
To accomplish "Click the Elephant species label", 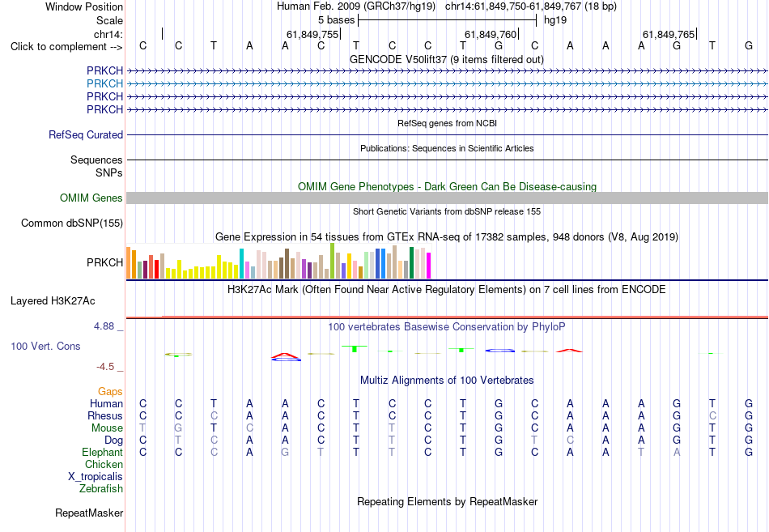I will 102,452.
